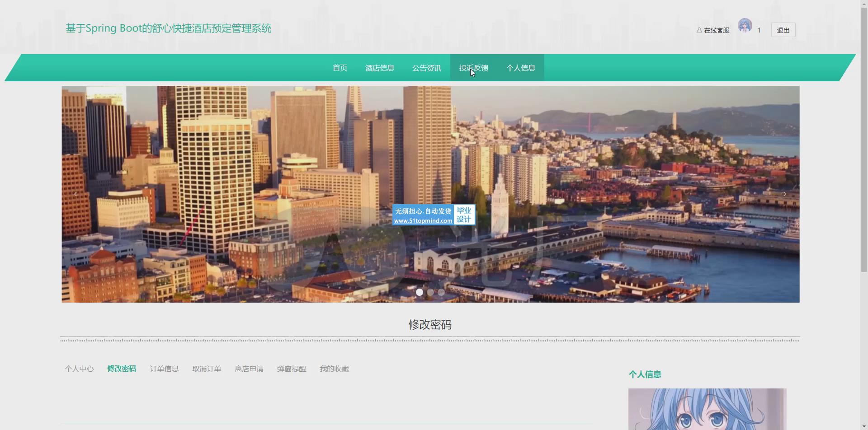This screenshot has height=430, width=868.
Task: Switch to the 修改密码 tab
Action: point(122,369)
